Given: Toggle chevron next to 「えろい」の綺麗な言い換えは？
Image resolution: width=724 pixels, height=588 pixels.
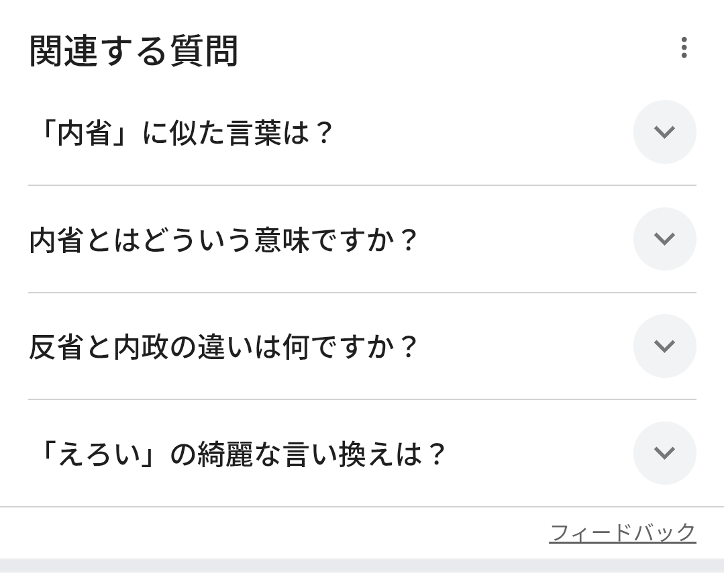Looking at the screenshot, I should coord(664,453).
